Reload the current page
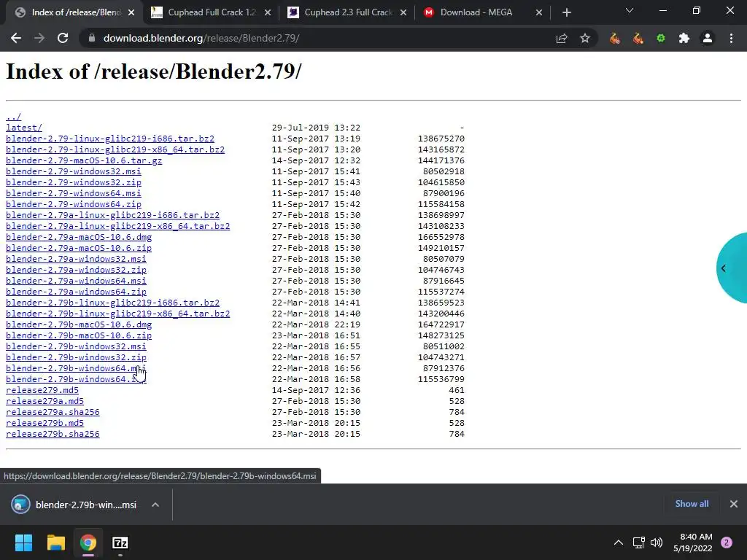Image resolution: width=747 pixels, height=560 pixels. point(63,38)
